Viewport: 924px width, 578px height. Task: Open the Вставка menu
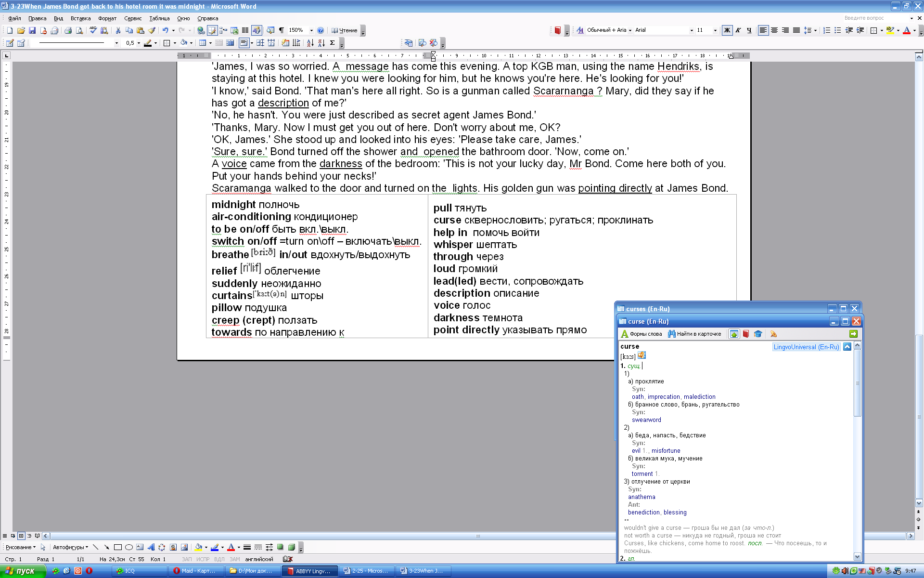pyautogui.click(x=80, y=18)
